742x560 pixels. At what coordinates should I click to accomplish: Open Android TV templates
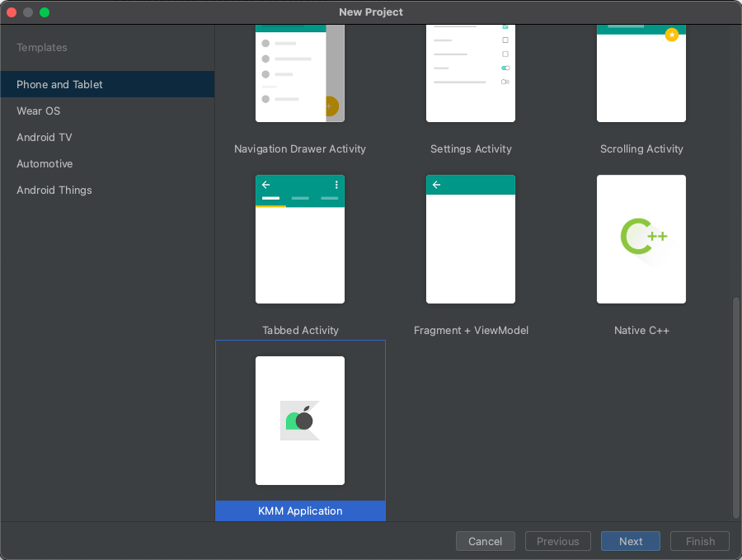pos(107,137)
